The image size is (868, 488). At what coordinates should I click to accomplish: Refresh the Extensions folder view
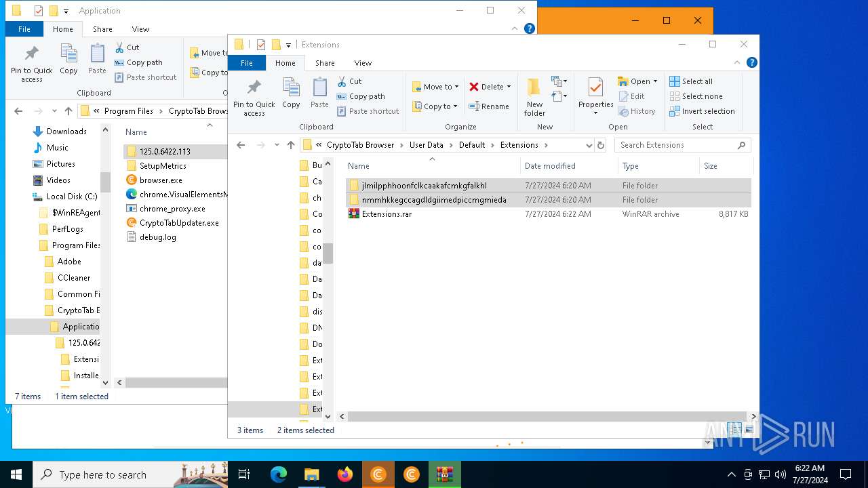click(x=601, y=145)
